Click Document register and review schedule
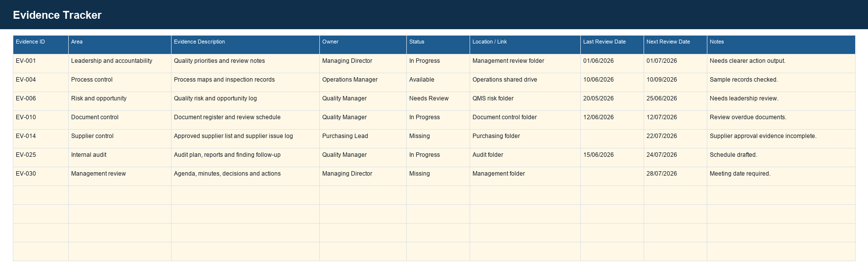 pyautogui.click(x=245, y=120)
